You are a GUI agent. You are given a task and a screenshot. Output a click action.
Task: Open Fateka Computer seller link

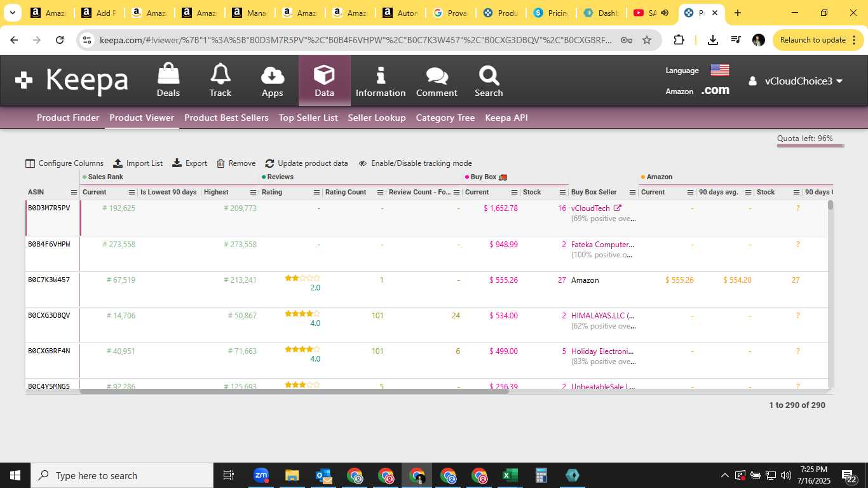pos(602,245)
